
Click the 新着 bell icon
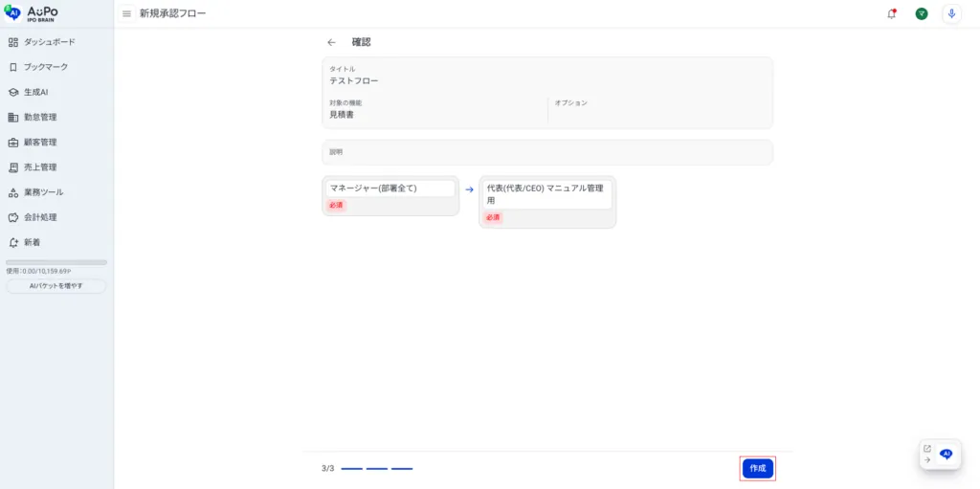[13, 242]
